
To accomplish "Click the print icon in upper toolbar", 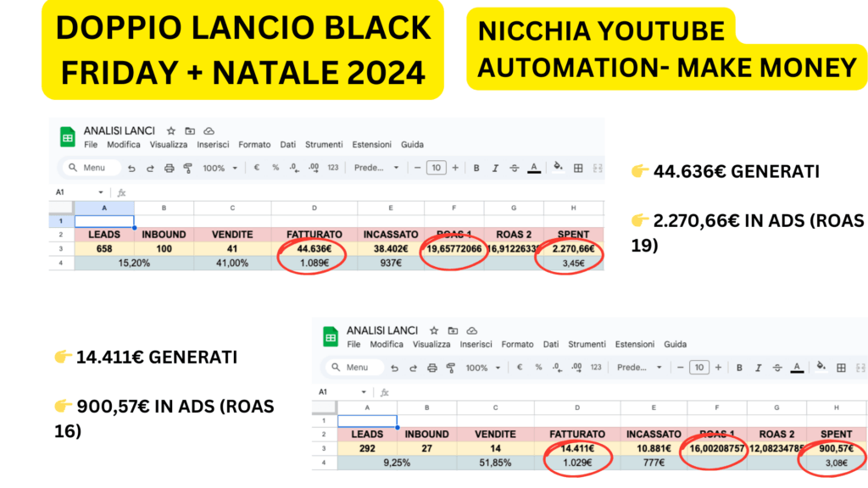I will pos(170,169).
